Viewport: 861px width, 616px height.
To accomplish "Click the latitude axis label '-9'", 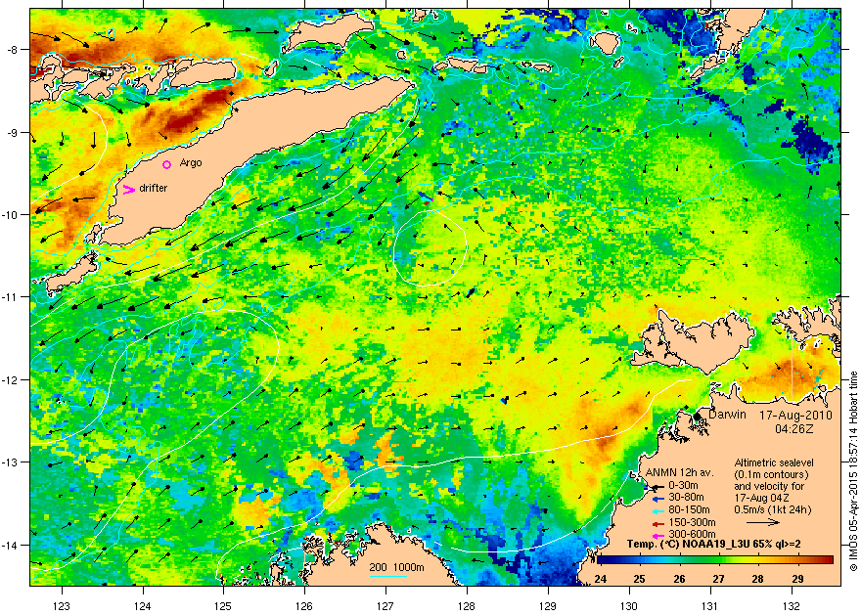I will click(12, 132).
